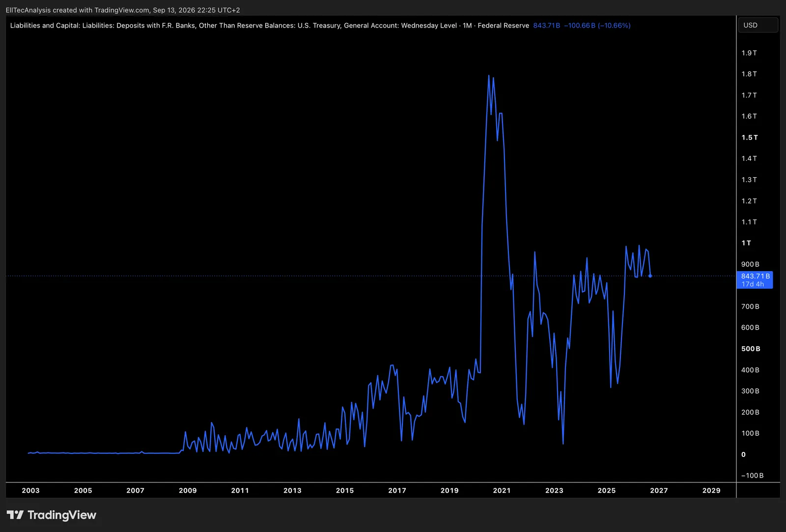Click the −100B price axis label

pyautogui.click(x=752, y=476)
